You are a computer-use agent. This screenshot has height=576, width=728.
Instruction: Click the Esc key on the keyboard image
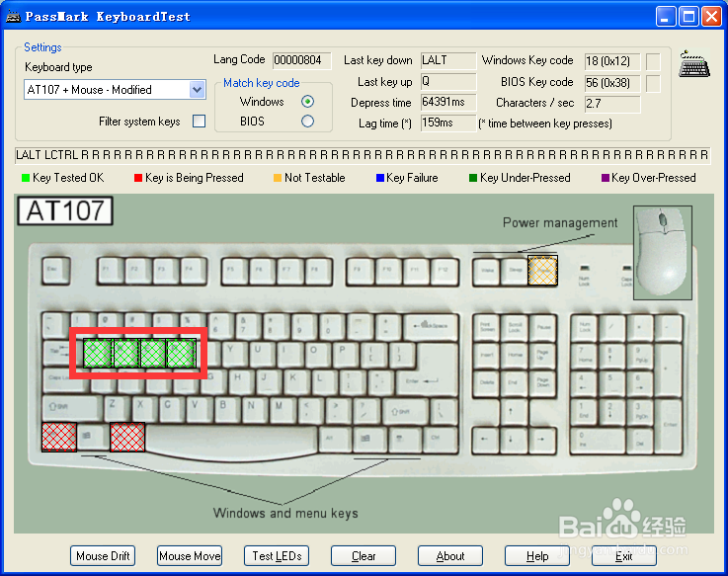[55, 271]
